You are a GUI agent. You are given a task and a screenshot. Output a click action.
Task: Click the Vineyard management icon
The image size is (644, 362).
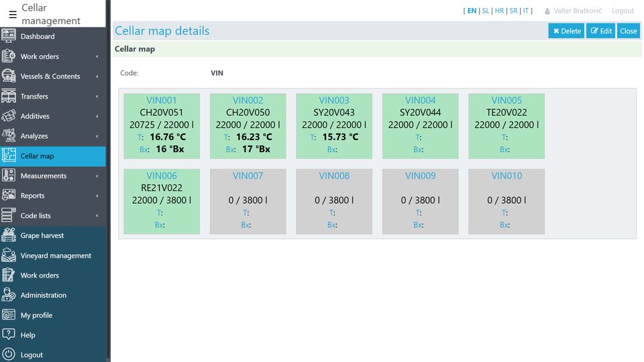coord(9,255)
